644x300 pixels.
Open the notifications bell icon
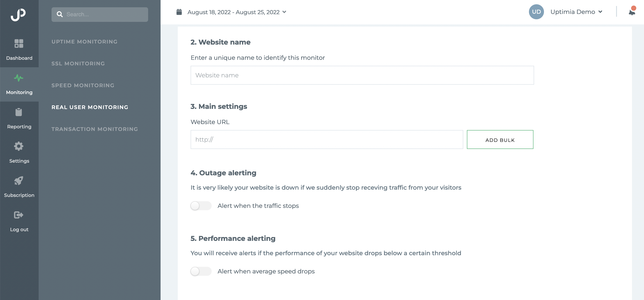point(632,12)
